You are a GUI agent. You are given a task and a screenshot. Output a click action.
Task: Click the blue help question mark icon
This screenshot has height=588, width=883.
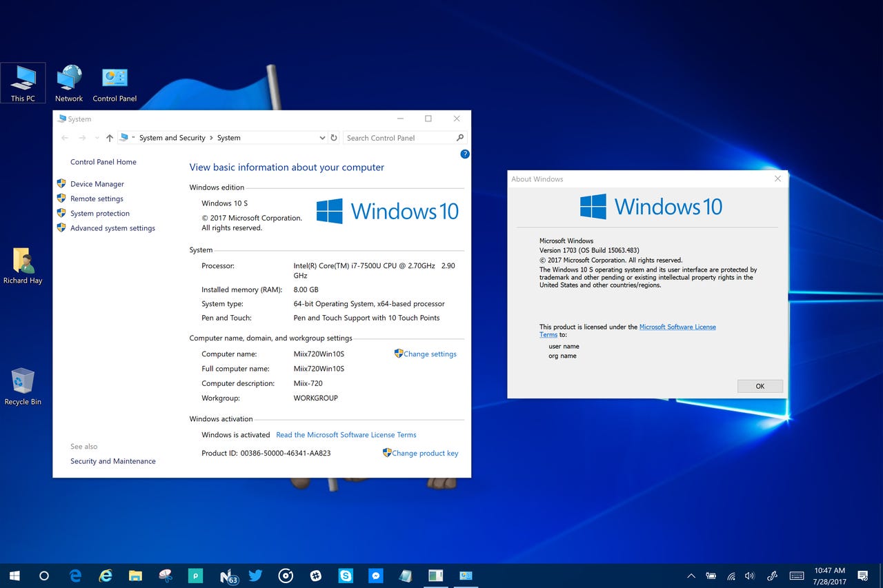(464, 154)
